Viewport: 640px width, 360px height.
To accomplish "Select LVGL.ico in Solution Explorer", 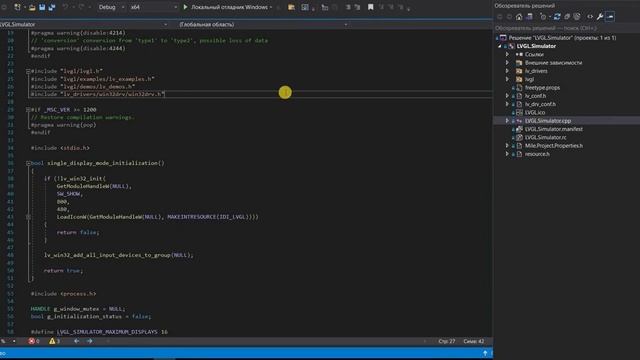I will [535, 113].
